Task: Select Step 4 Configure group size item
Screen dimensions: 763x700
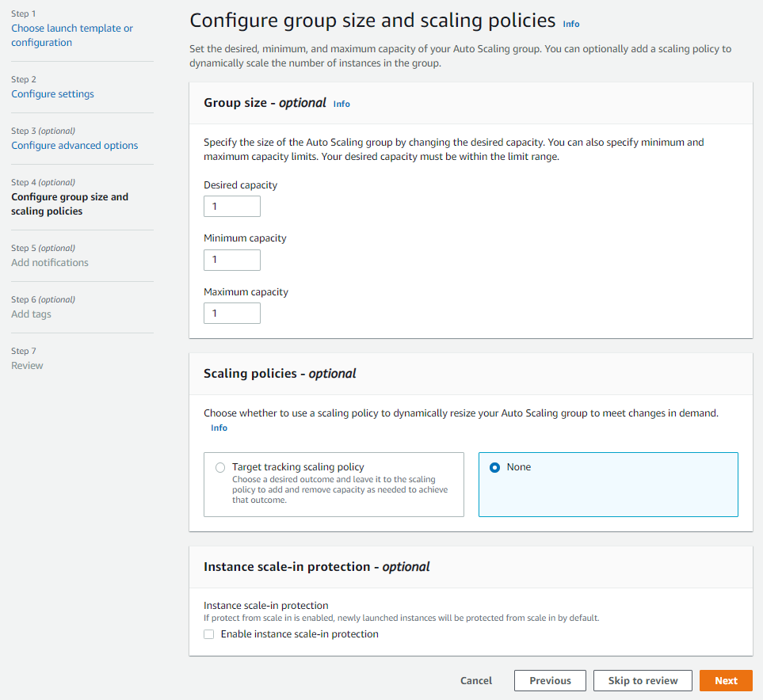Action: point(70,204)
